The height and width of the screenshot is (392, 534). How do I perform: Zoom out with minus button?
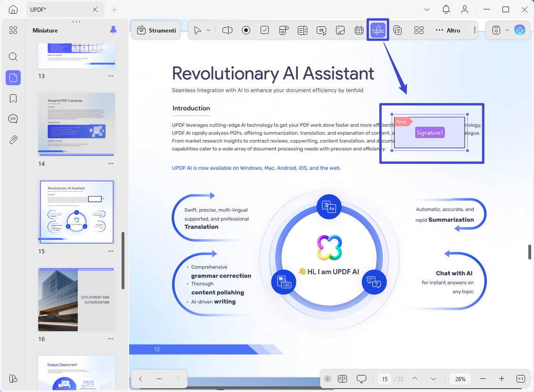[x=483, y=379]
